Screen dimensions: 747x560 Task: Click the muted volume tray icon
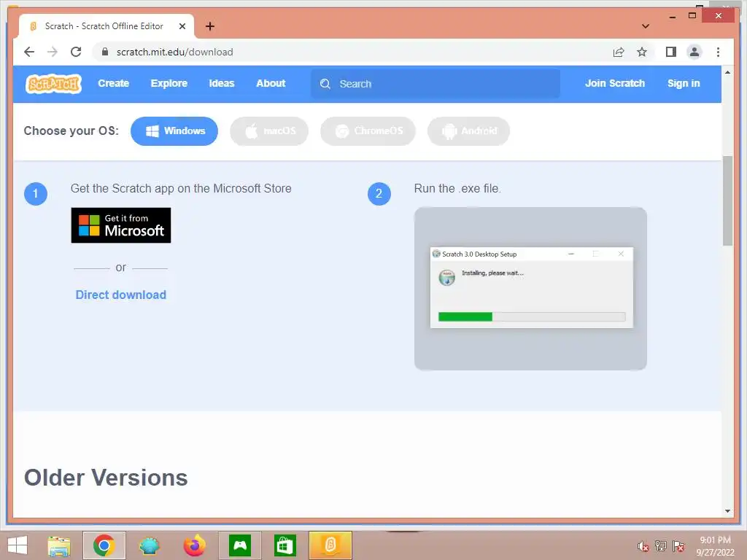643,546
